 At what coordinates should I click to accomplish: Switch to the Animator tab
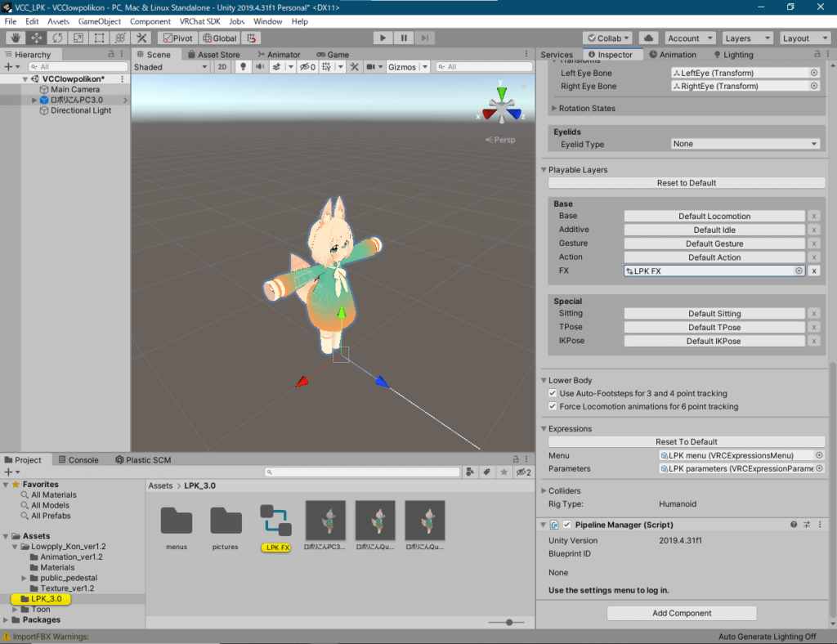coord(279,55)
